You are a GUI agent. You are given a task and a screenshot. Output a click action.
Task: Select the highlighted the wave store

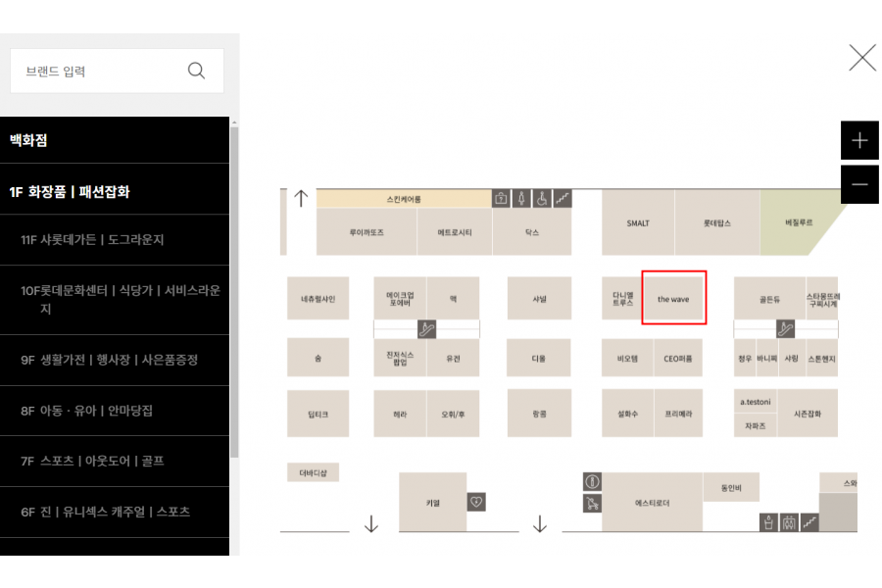click(x=674, y=298)
